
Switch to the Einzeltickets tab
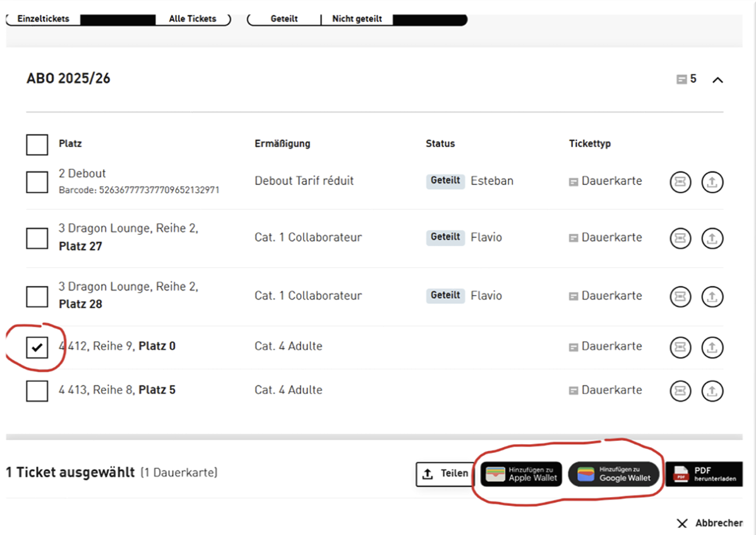coord(43,19)
